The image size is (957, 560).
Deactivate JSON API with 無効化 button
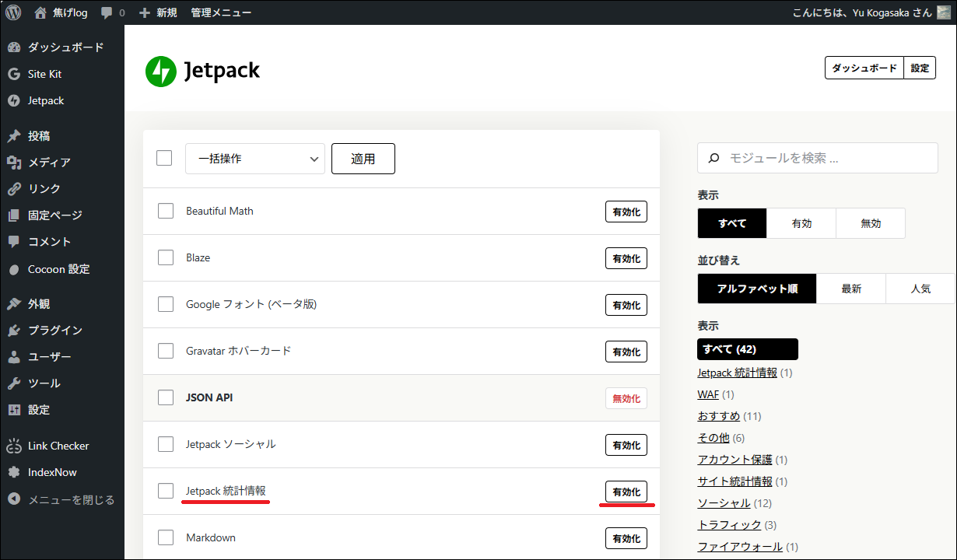point(626,398)
